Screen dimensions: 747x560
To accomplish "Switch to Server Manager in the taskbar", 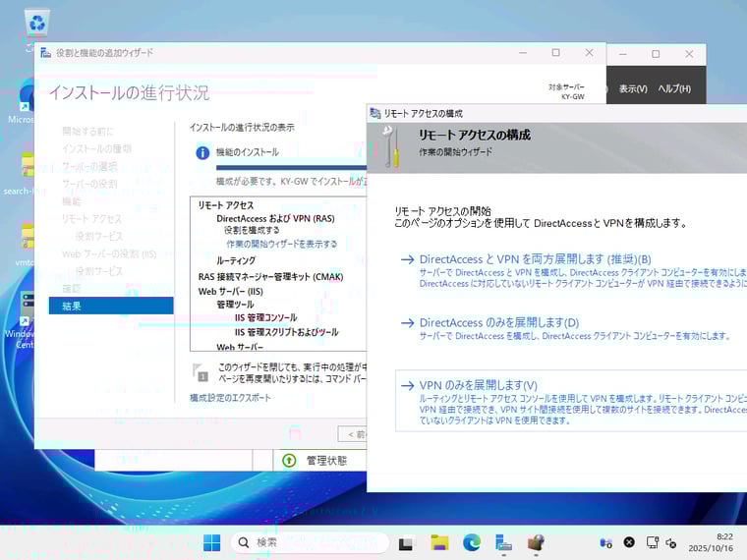I will pos(503,542).
